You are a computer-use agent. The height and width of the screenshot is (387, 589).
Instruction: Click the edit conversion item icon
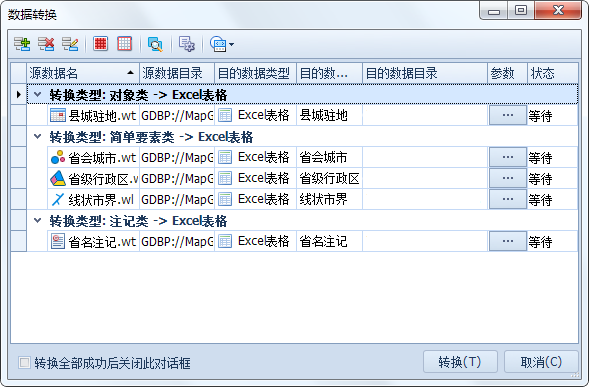coord(70,44)
